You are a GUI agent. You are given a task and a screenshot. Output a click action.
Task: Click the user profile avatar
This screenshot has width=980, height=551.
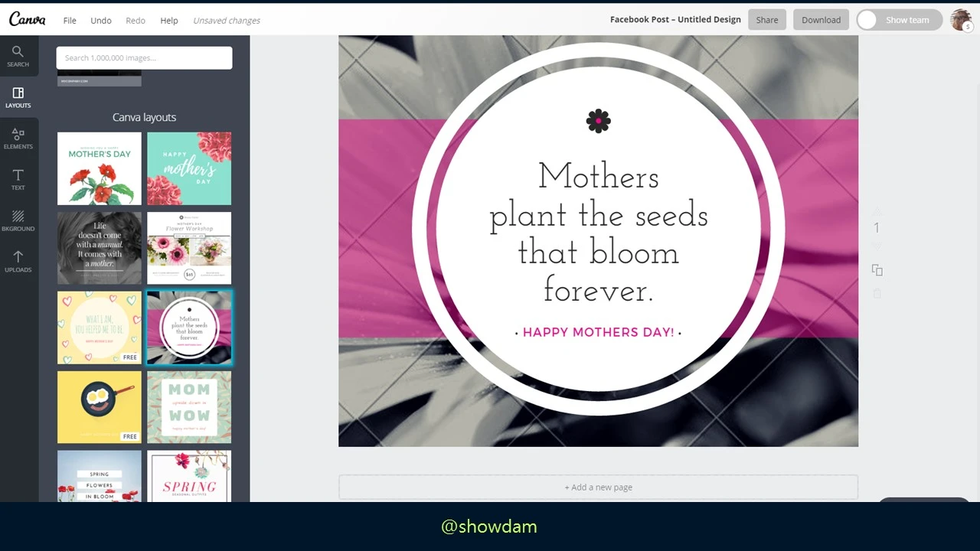click(x=961, y=20)
